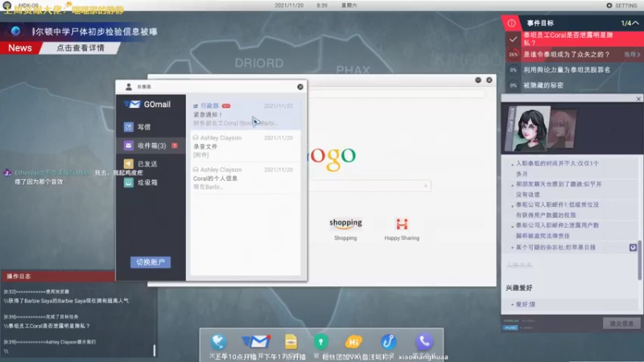
Task: Click the purple tag icon on 烂苹果日报 clue row
Action: tap(633, 248)
